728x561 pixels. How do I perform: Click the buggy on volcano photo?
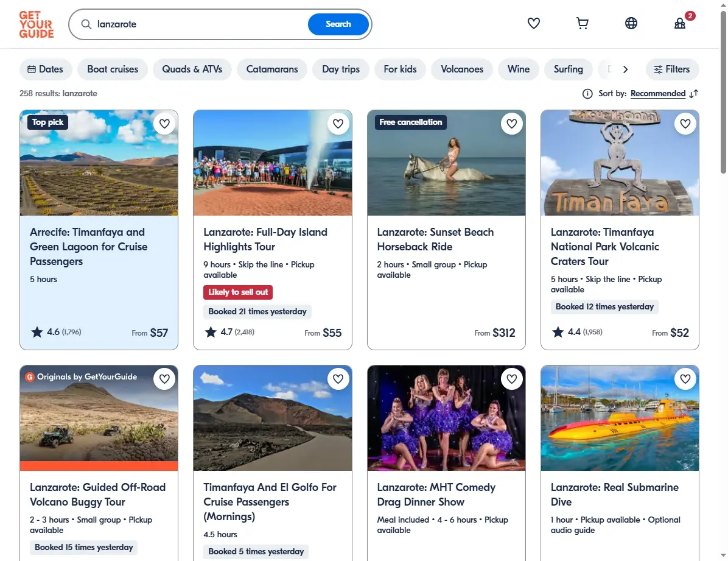99,418
